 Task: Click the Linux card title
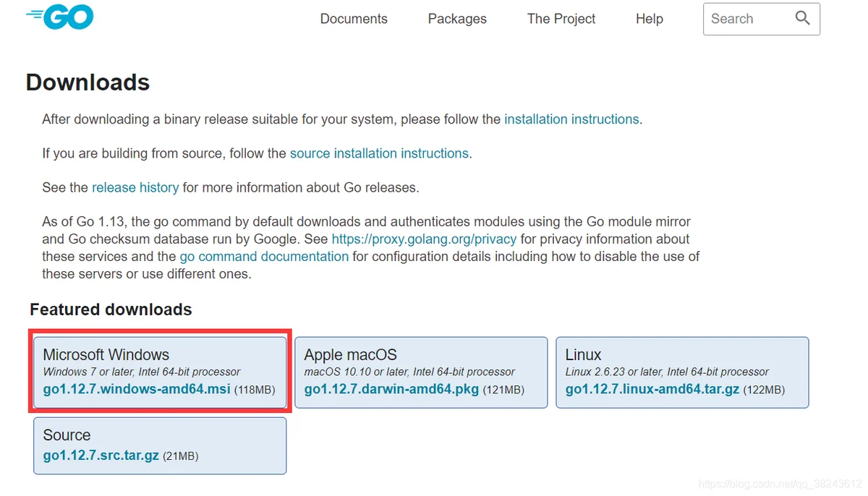click(x=583, y=354)
